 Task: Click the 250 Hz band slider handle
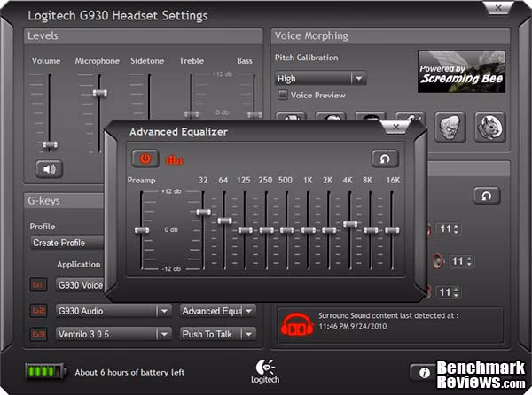[266, 230]
